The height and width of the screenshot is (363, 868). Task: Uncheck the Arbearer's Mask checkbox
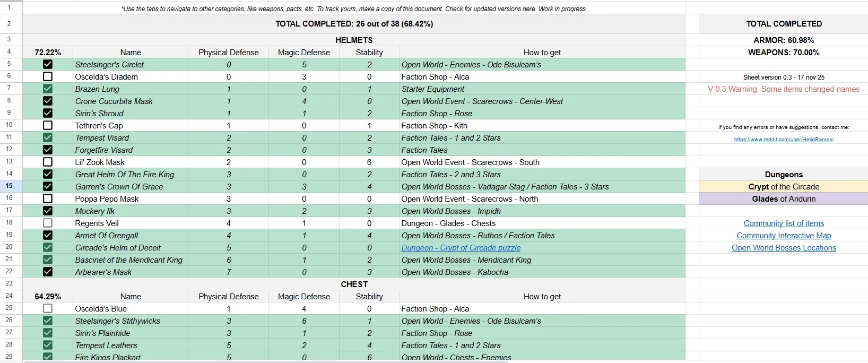pos(48,272)
